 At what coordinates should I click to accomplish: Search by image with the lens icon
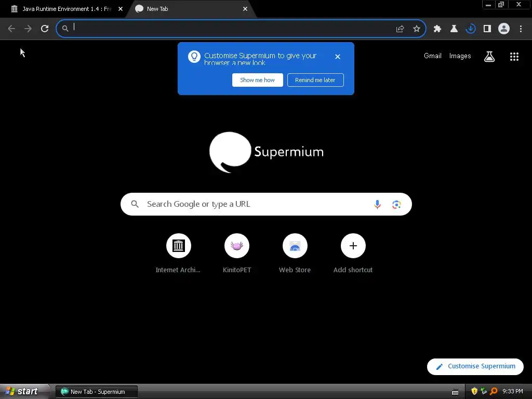396,204
